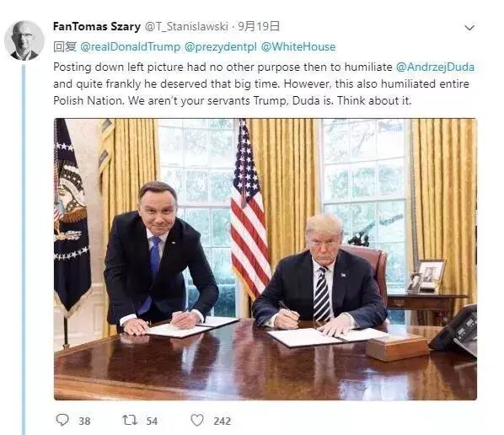Click the like count 242
This screenshot has width=504, height=435.
[223, 422]
